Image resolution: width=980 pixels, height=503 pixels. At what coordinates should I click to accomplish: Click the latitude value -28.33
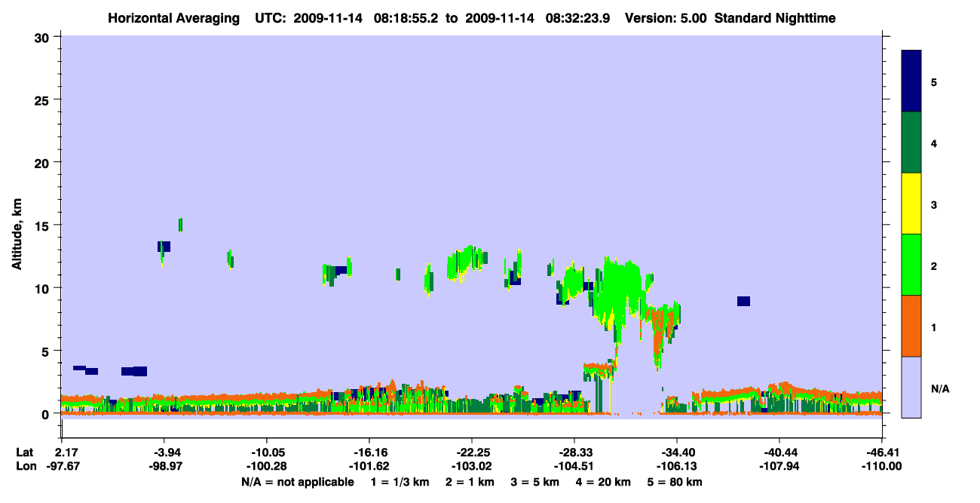coord(574,452)
